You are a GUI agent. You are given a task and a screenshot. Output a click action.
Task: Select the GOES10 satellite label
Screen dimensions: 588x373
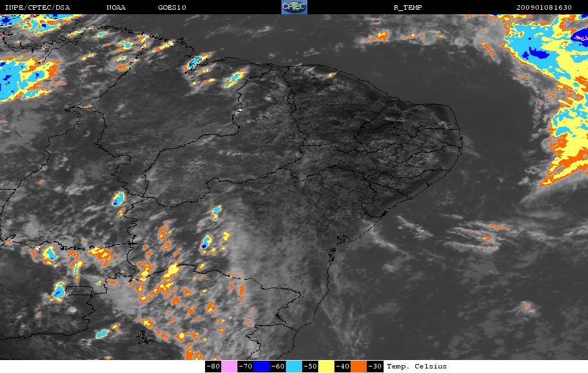click(172, 8)
